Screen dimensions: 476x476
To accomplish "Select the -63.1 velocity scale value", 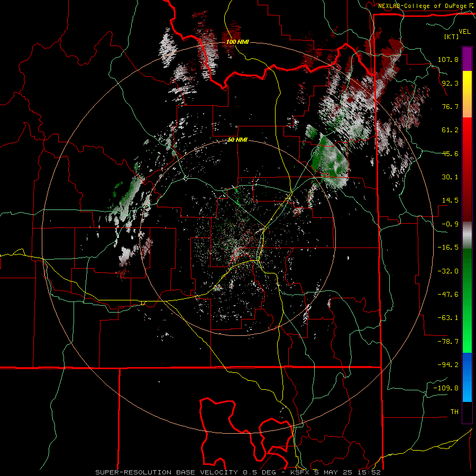I will pyautogui.click(x=448, y=318).
